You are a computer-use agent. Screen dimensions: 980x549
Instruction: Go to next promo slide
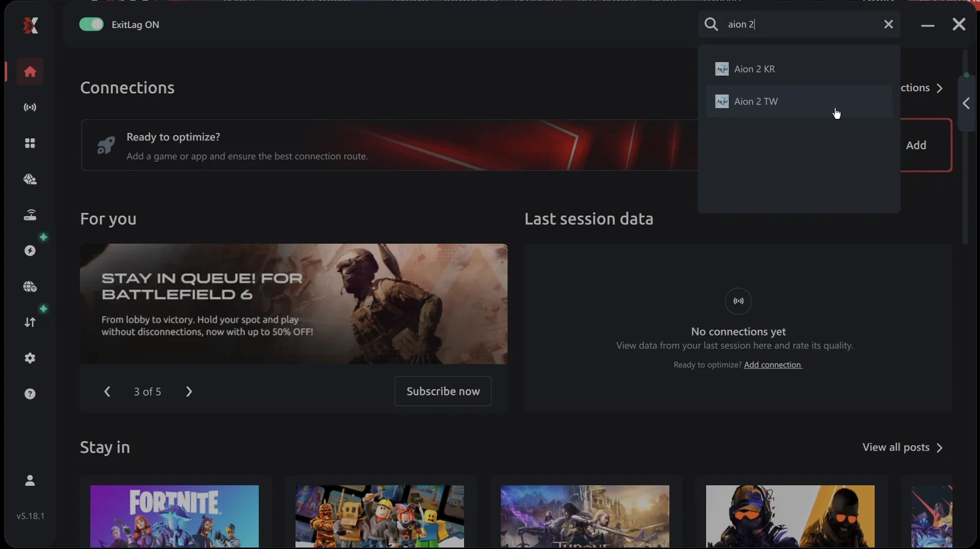189,392
